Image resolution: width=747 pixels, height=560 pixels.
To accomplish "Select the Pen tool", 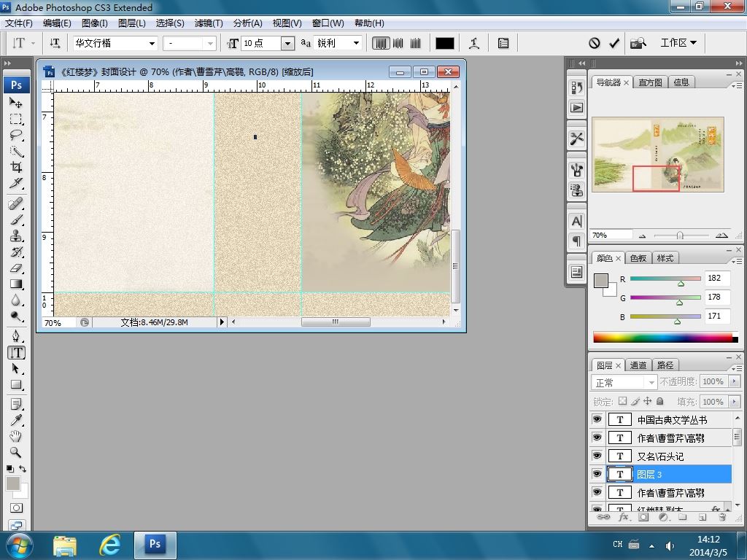I will pyautogui.click(x=16, y=336).
